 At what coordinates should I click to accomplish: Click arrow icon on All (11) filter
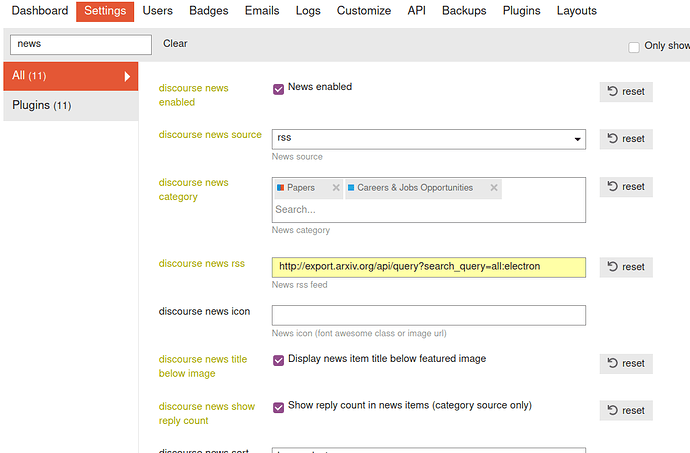127,77
